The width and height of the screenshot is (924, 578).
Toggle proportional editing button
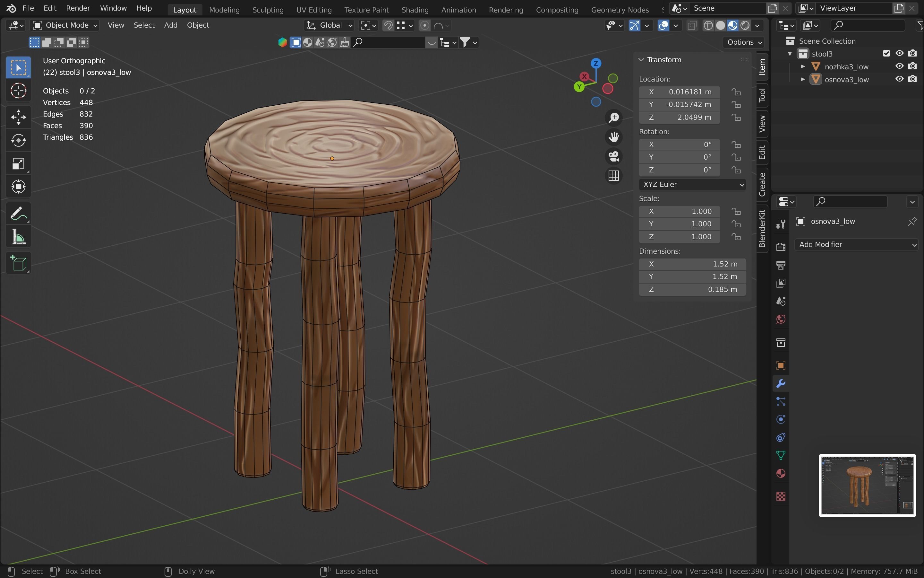[x=424, y=26]
